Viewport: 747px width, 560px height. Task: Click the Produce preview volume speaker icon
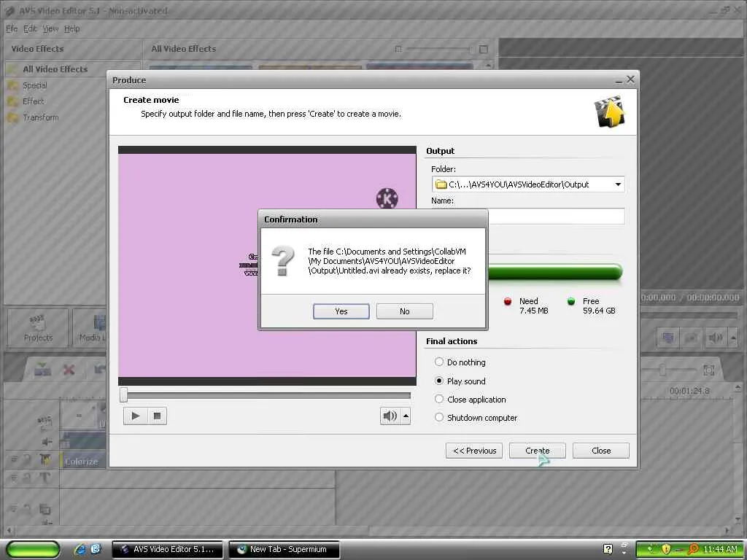coord(390,416)
